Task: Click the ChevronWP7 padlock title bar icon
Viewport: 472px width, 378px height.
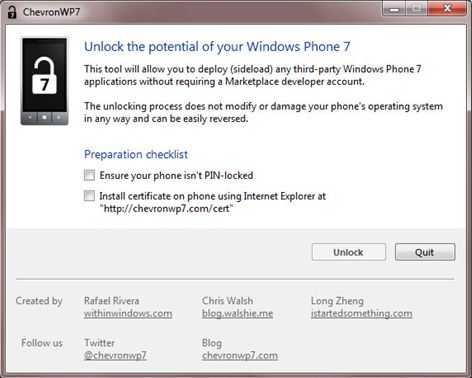Action: (12, 12)
